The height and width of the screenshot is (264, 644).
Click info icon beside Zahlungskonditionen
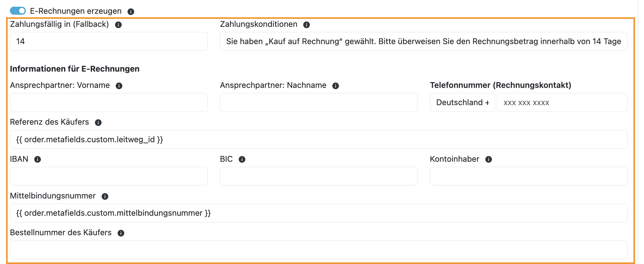coord(306,25)
